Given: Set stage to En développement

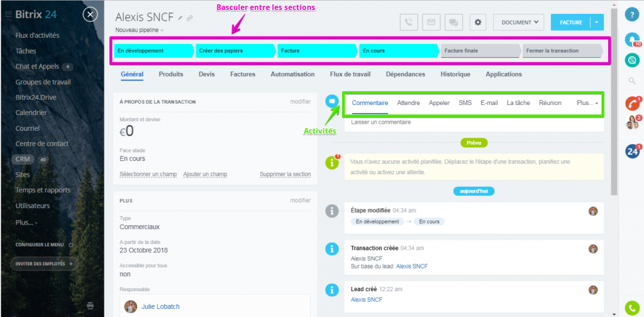Looking at the screenshot, I should point(153,51).
